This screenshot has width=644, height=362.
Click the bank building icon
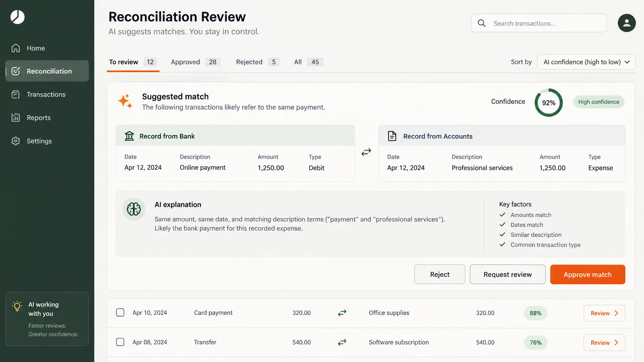(x=129, y=136)
